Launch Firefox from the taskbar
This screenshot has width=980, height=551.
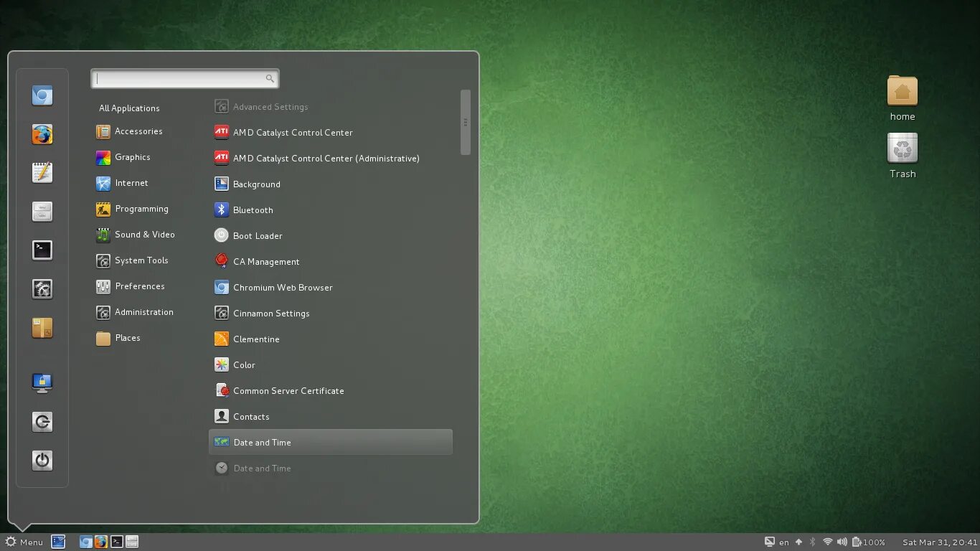tap(100, 542)
